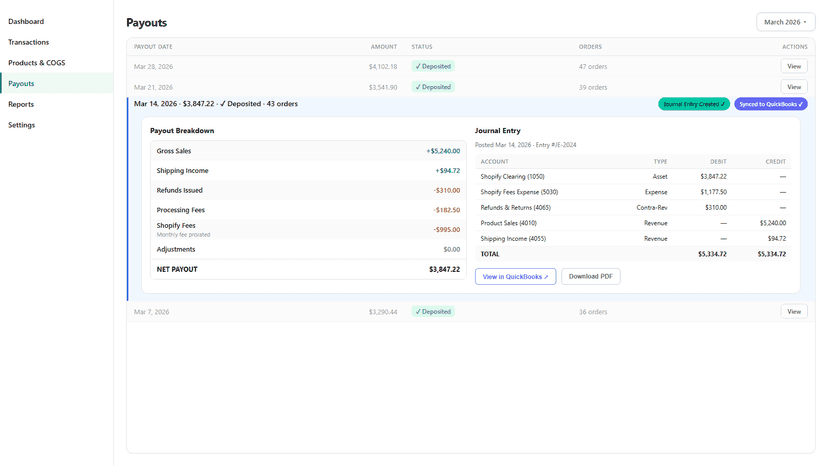Click the Shopify Fees breakdown label
Viewport: 828px width, 466px height.
pos(176,225)
